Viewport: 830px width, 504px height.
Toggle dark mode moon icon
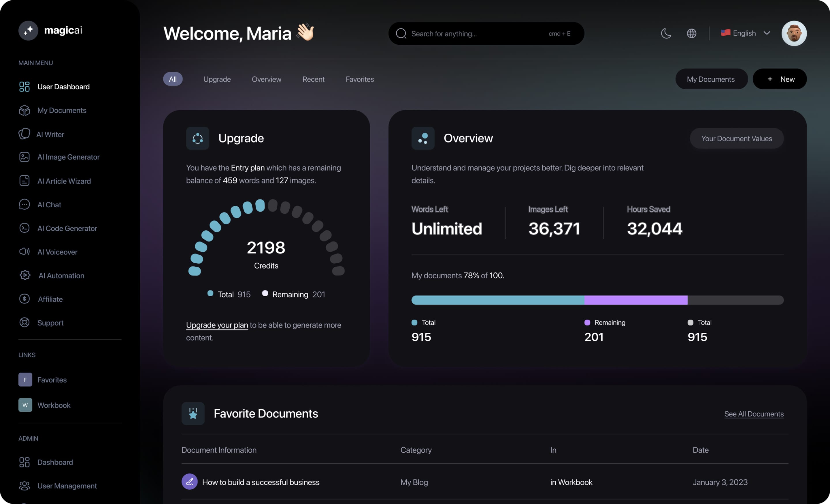[666, 33]
